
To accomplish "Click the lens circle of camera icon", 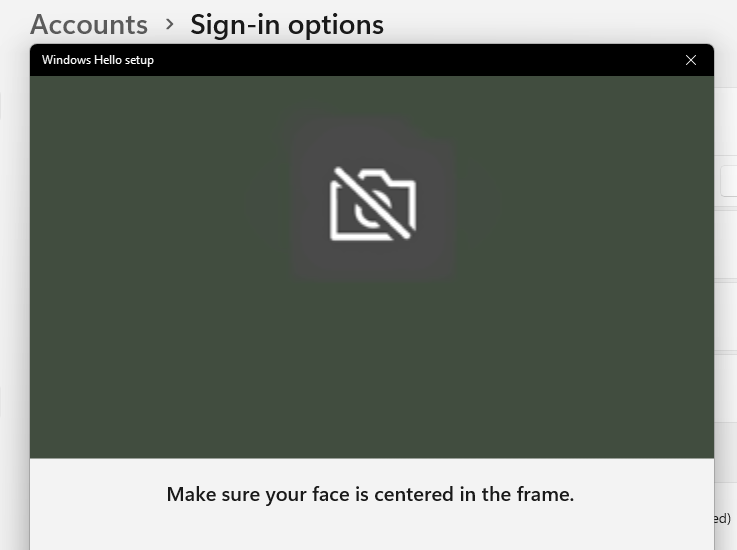I will pos(371,212).
